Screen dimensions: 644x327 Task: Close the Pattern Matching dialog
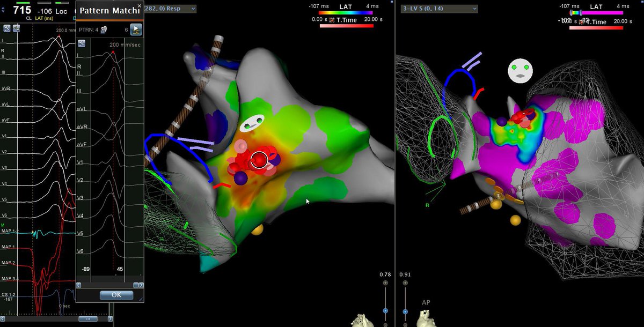(x=139, y=6)
